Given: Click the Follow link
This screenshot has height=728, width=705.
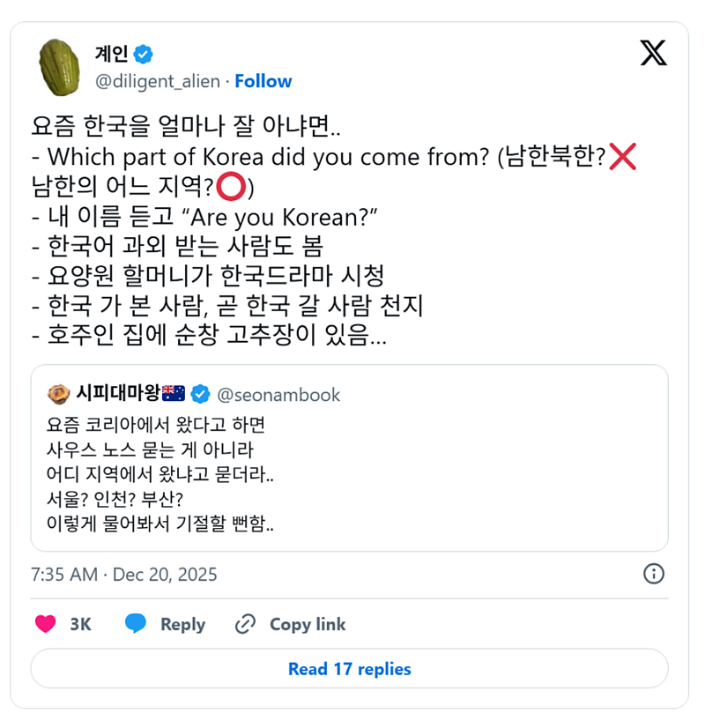Looking at the screenshot, I should coord(263,81).
